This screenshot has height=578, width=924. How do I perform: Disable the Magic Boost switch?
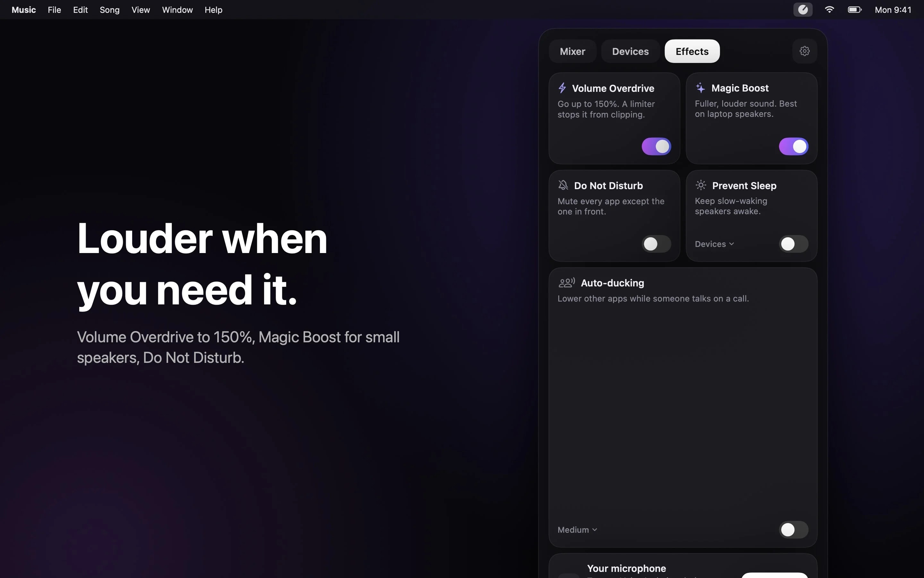coord(793,146)
